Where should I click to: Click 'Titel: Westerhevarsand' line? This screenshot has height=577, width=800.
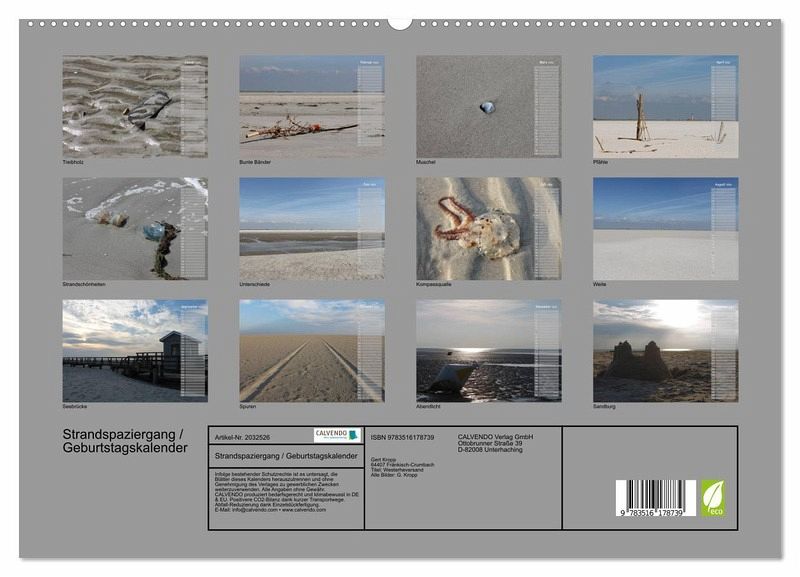(397, 470)
